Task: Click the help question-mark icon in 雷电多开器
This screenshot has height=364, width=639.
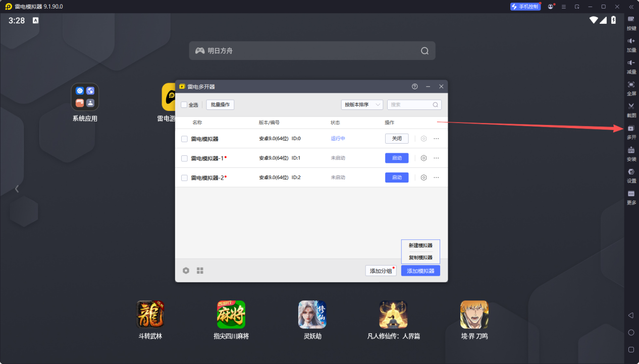Action: click(x=415, y=87)
